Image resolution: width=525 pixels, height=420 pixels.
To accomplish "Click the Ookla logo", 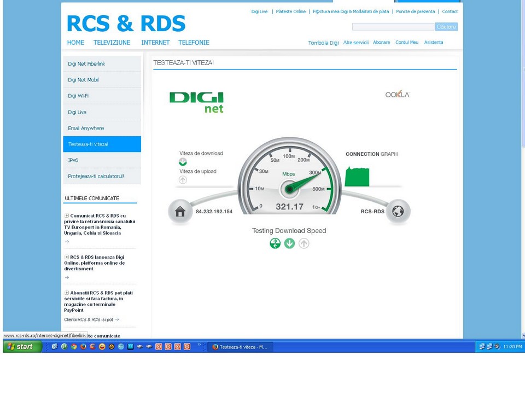I will 397,94.
